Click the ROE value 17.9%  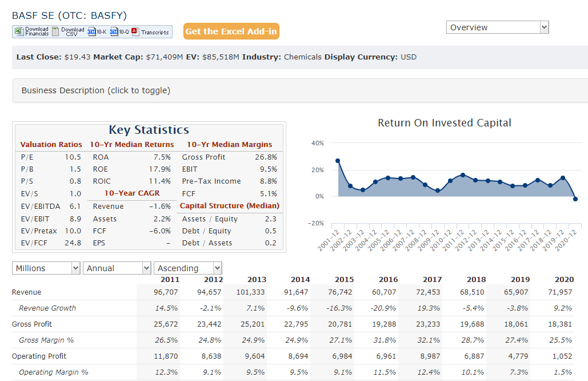click(160, 169)
